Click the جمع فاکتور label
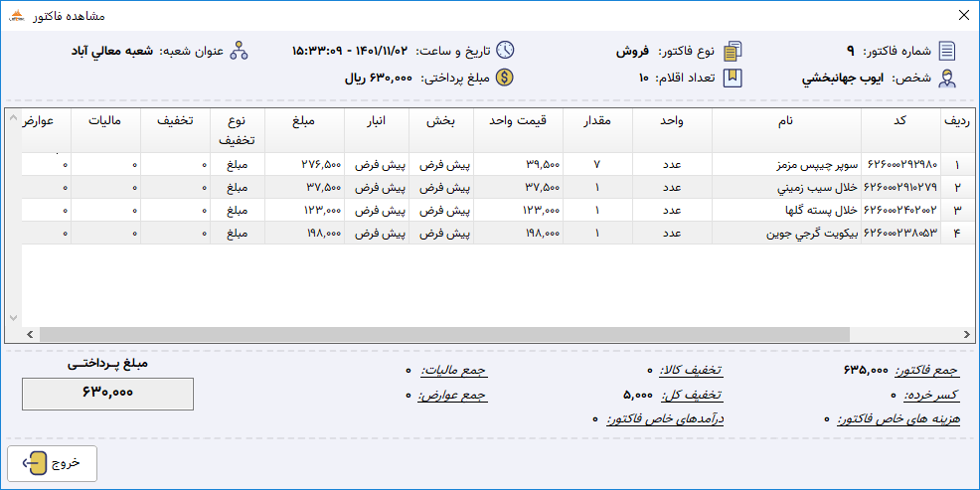This screenshot has height=490, width=980. click(x=927, y=371)
